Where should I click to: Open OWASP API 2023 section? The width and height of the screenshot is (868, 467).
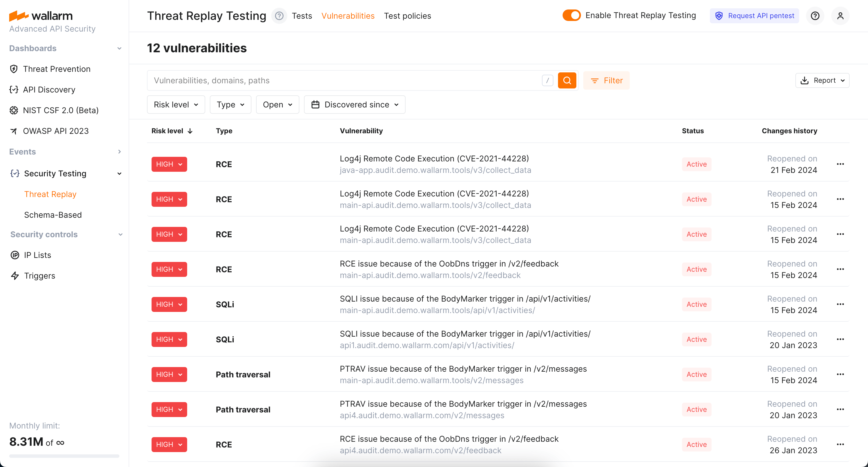click(56, 131)
